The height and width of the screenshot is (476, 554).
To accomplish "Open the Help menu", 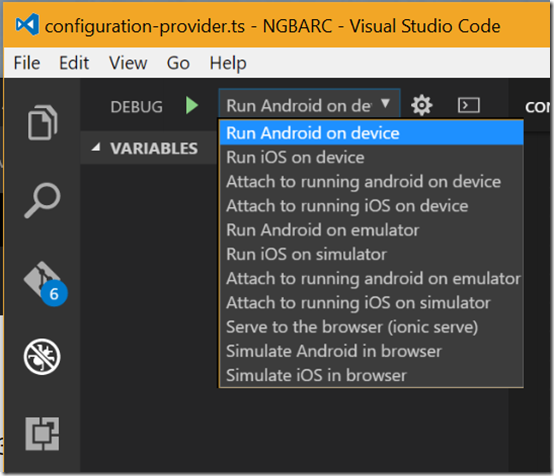I will tap(228, 63).
